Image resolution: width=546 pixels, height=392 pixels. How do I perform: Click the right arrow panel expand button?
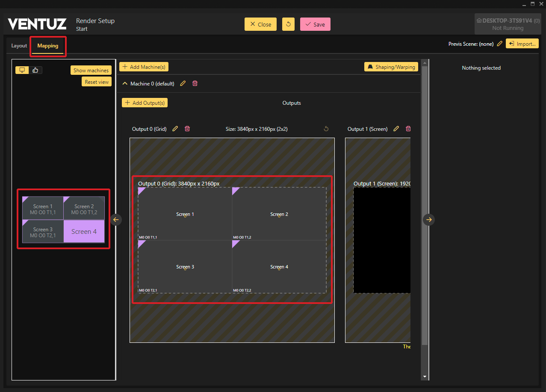429,219
